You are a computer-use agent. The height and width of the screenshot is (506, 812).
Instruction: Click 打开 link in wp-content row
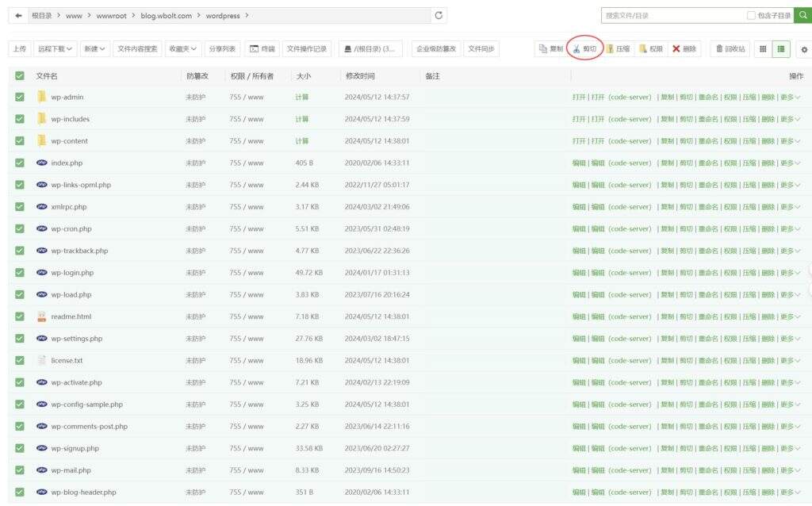(x=579, y=140)
